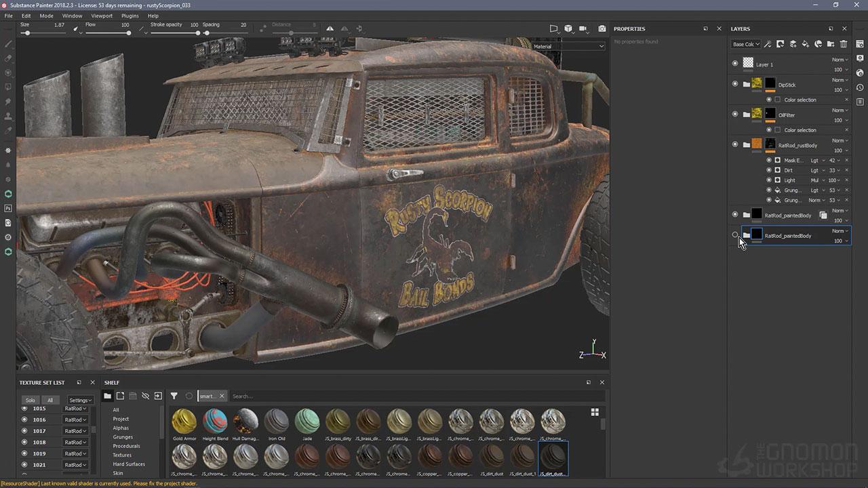Viewport: 868px width, 488px height.
Task: Select the Eraser tool in left toolbar
Action: (x=8, y=58)
